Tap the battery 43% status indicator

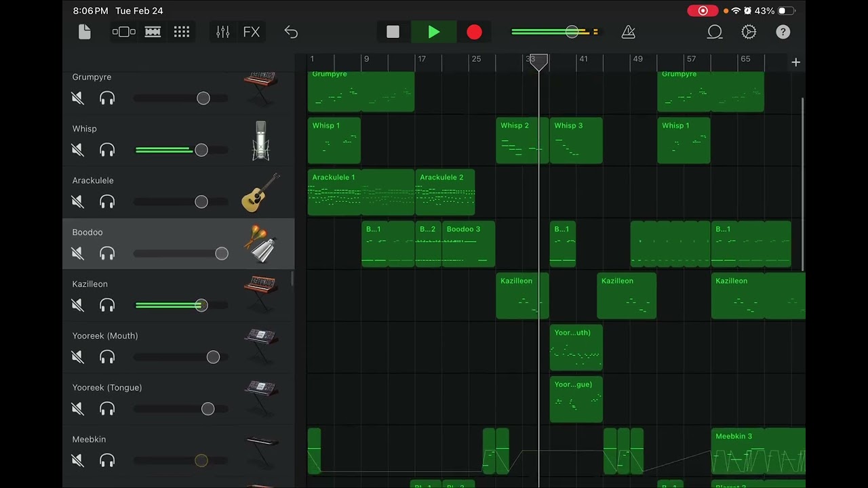click(774, 11)
